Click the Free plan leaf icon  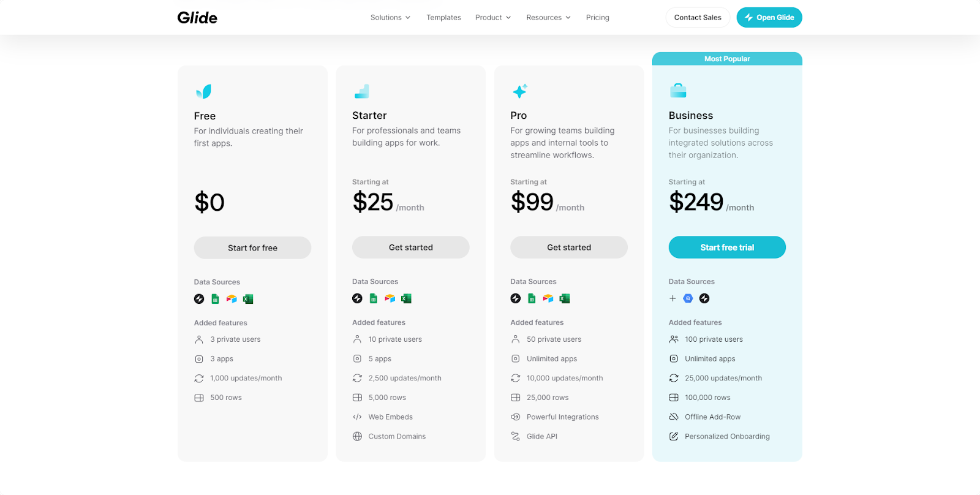coord(203,91)
